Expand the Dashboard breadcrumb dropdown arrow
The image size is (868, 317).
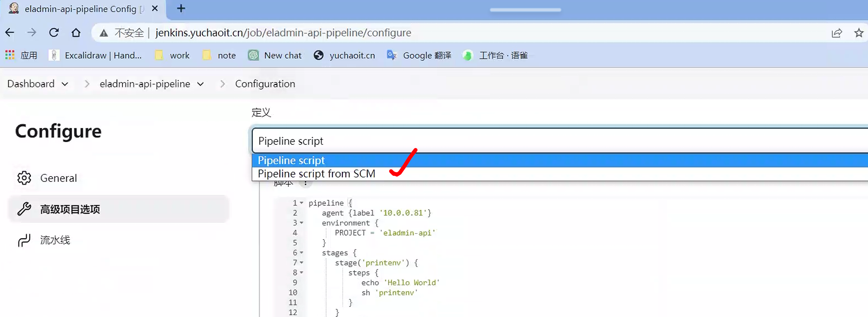pyautogui.click(x=65, y=84)
